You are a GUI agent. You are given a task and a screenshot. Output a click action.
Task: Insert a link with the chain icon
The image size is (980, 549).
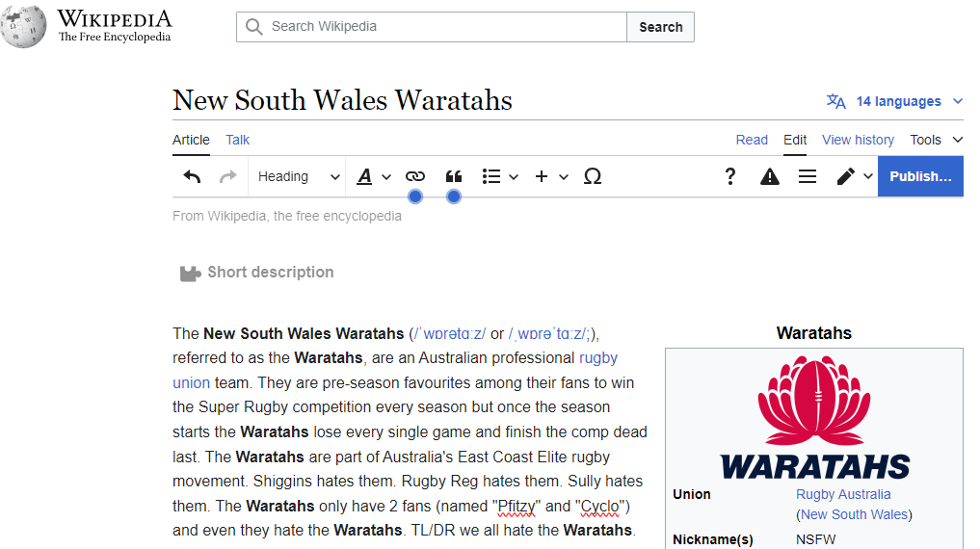415,177
